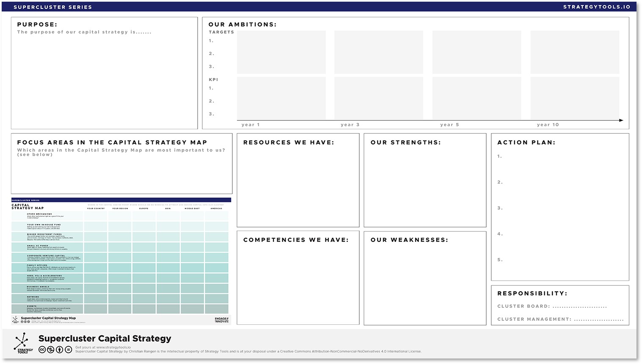This screenshot has height=364, width=642.
Task: Click the NoDerivatives equals-sign icon
Action: point(68,350)
